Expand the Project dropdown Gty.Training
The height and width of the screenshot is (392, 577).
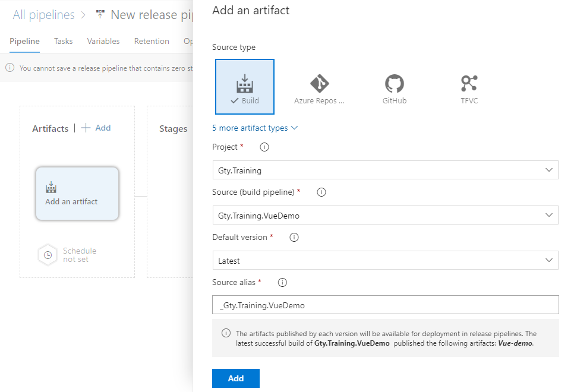(385, 170)
